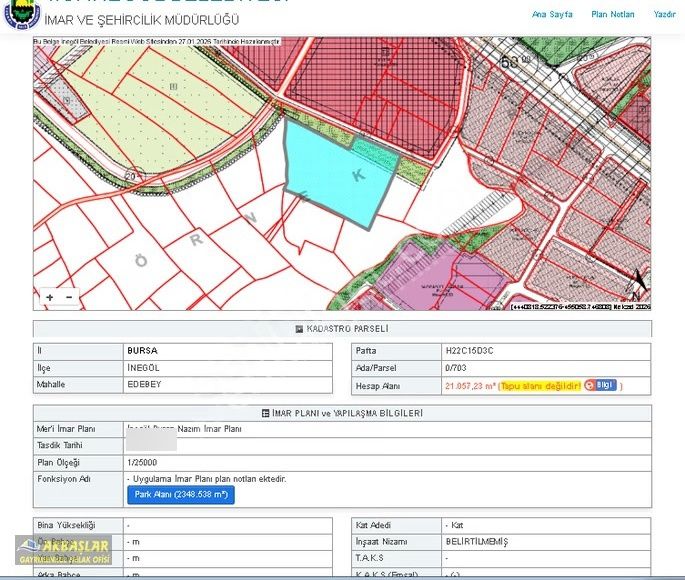
Task: Zoom in the map with plus button
Action: click(50, 297)
